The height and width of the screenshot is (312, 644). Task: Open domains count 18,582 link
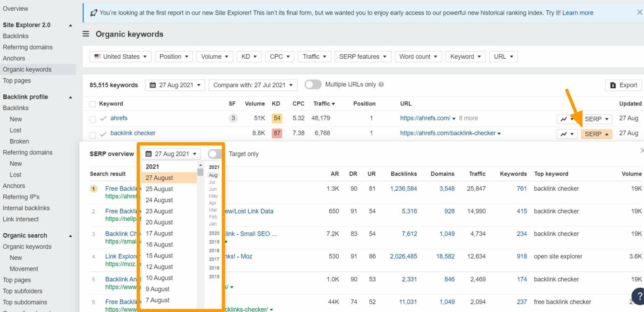click(x=445, y=257)
